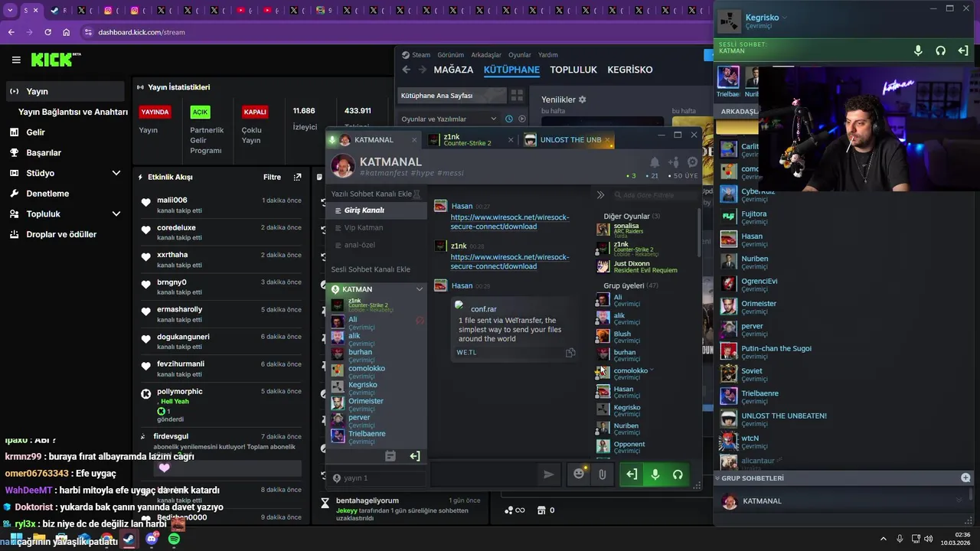Send the chat message
Image resolution: width=980 pixels, height=551 pixels.
(549, 474)
